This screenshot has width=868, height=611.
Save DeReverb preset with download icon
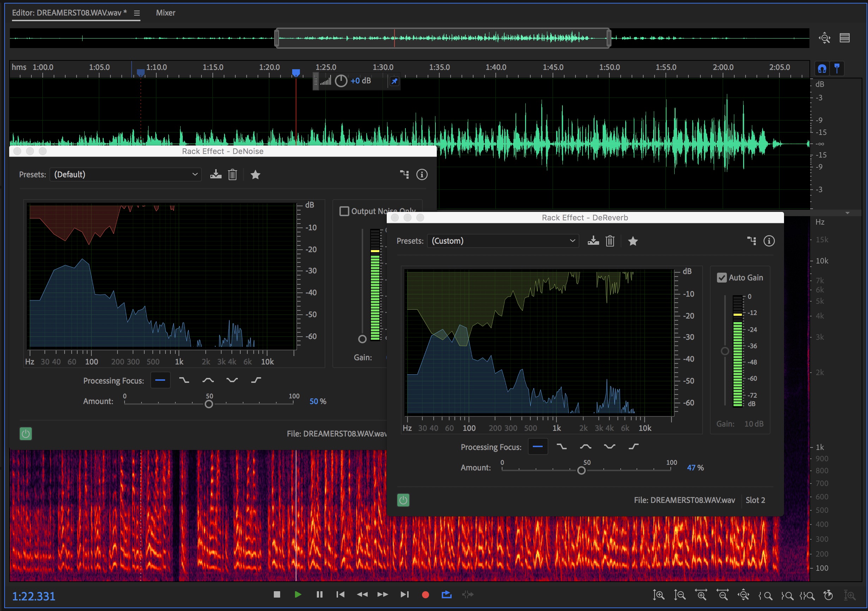click(593, 241)
